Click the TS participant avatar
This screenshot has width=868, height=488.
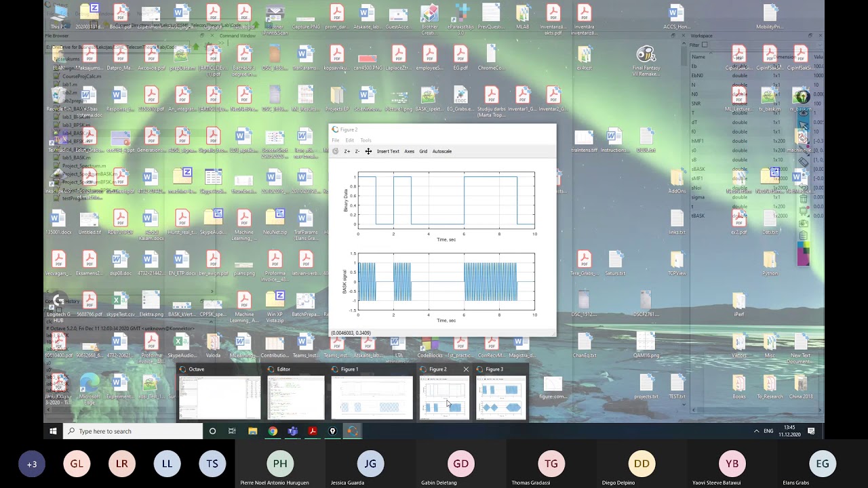pos(212,464)
